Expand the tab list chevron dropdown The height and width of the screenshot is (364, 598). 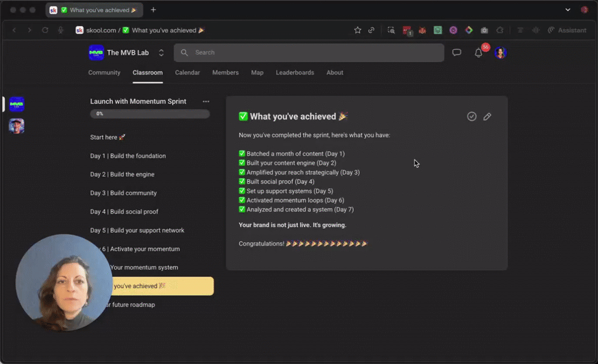point(568,10)
